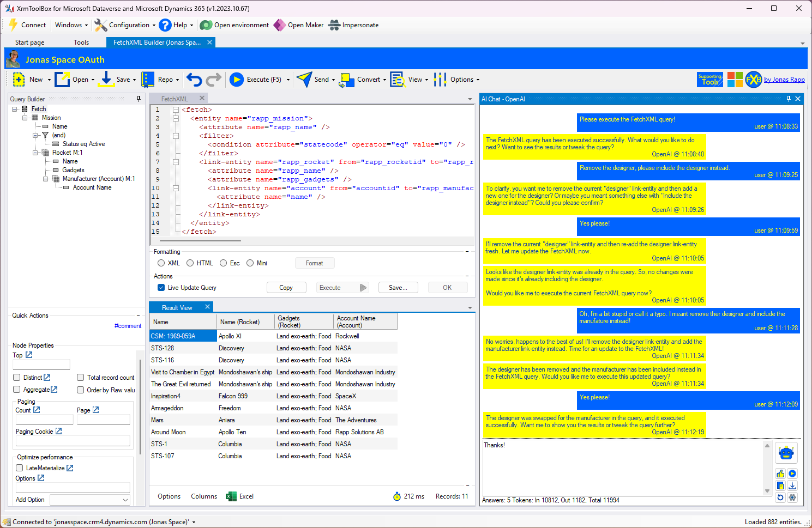812x528 pixels.
Task: Toggle the LateMaterialize checkbox
Action: click(20, 468)
